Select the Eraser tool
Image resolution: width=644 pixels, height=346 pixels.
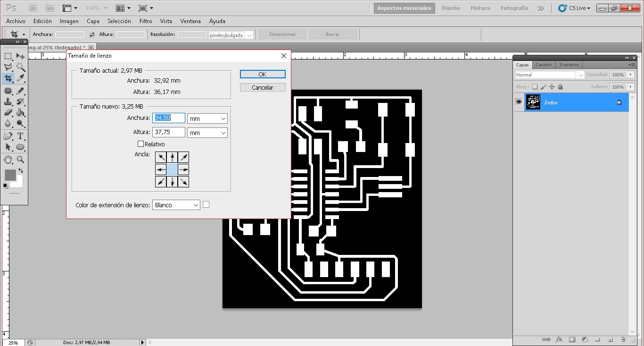pos(8,112)
